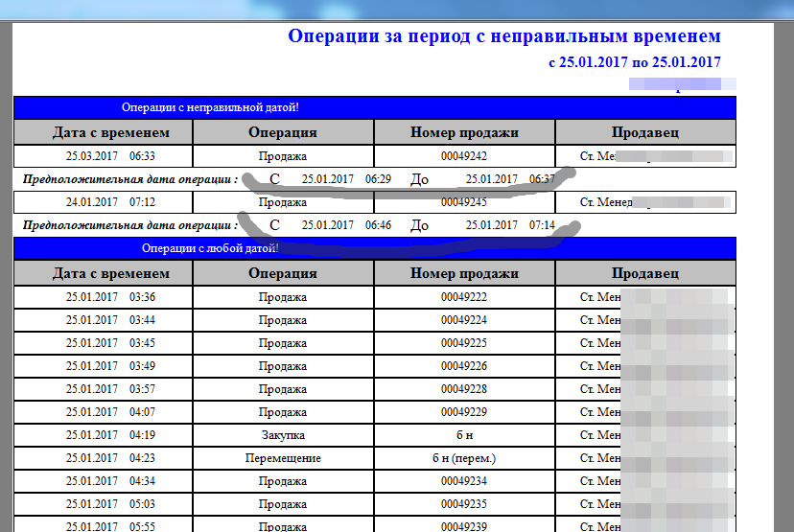Click 'Продавец' header in the top table
Image resolution: width=794 pixels, height=532 pixels.
645,132
